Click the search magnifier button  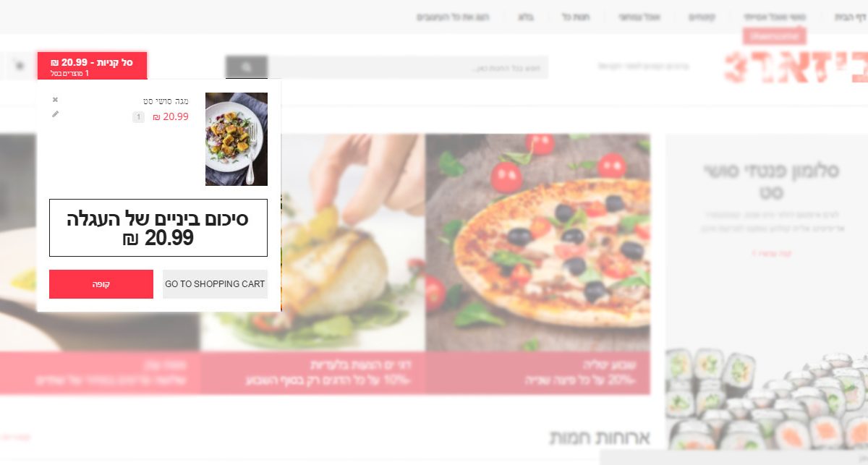point(247,67)
